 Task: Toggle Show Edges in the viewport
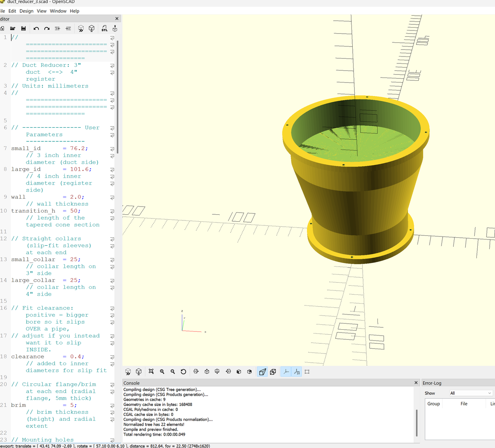307,372
